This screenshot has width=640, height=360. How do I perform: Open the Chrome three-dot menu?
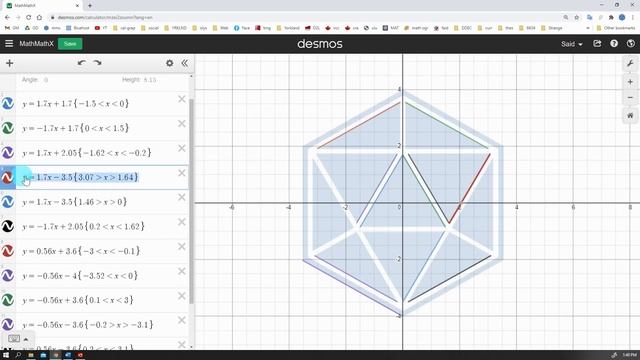(x=633, y=18)
